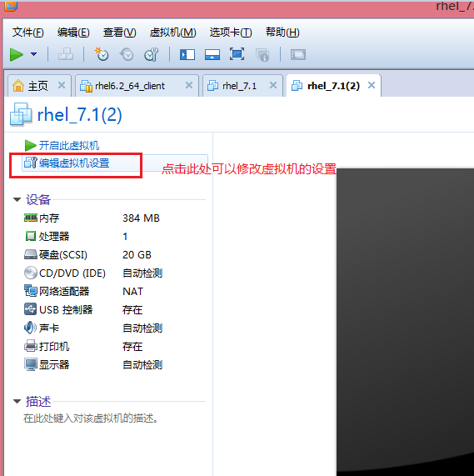Click the 网络适配器 network adapter icon
This screenshot has width=474, height=476.
click(x=31, y=291)
